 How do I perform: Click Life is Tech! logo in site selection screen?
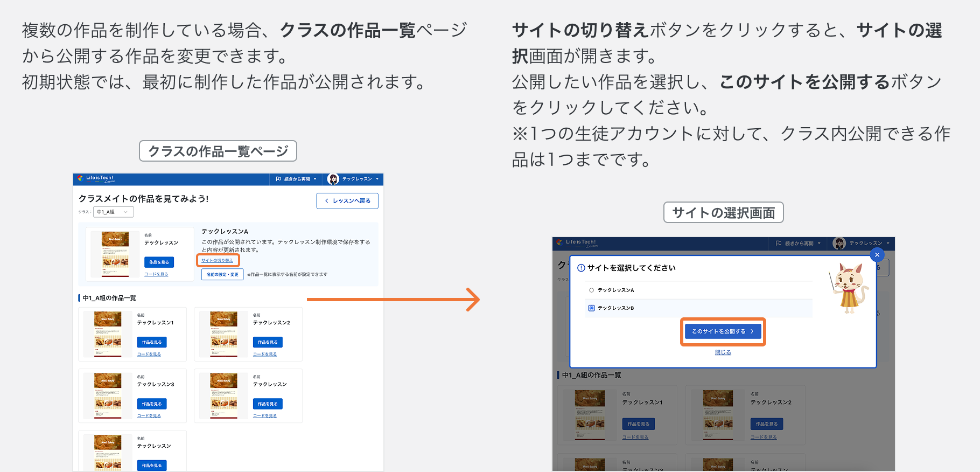(577, 243)
